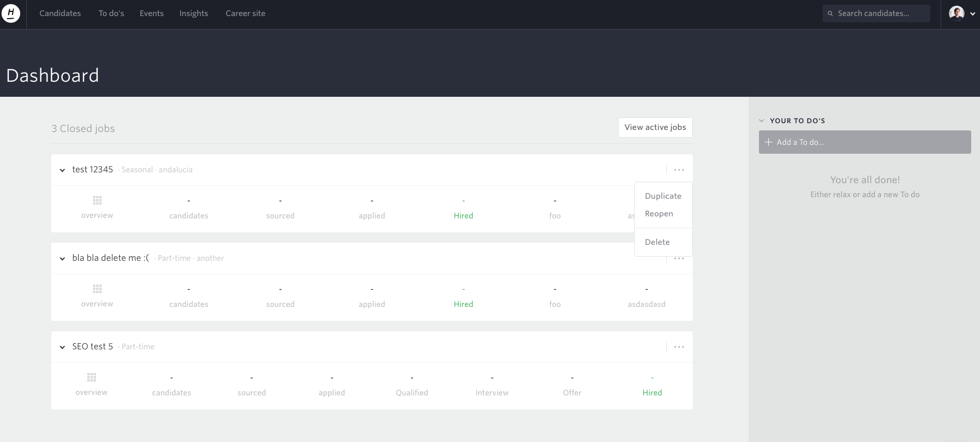980x442 pixels.
Task: Click in the Search candidates field
Action: click(x=876, y=13)
